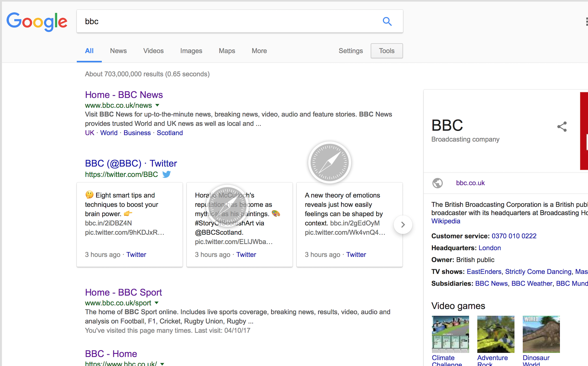588x366 pixels.
Task: Click the globe icon beside bbc.co.uk
Action: [x=437, y=183]
